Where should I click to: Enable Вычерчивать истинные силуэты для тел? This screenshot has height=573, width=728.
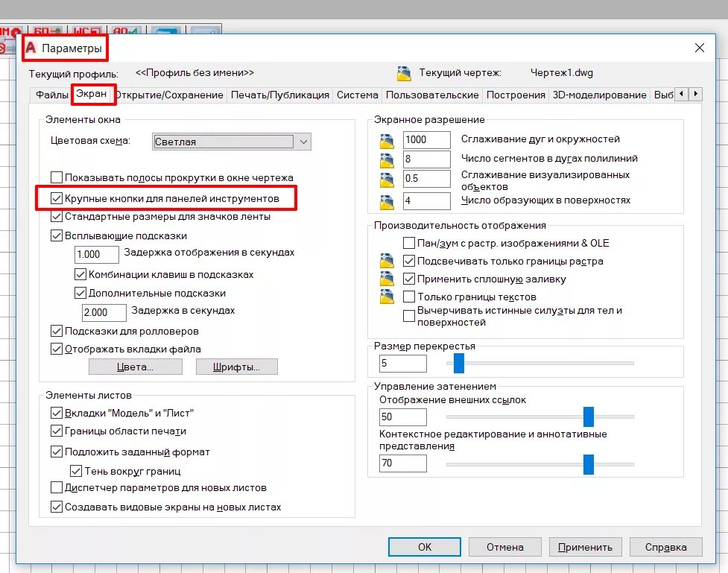point(409,316)
